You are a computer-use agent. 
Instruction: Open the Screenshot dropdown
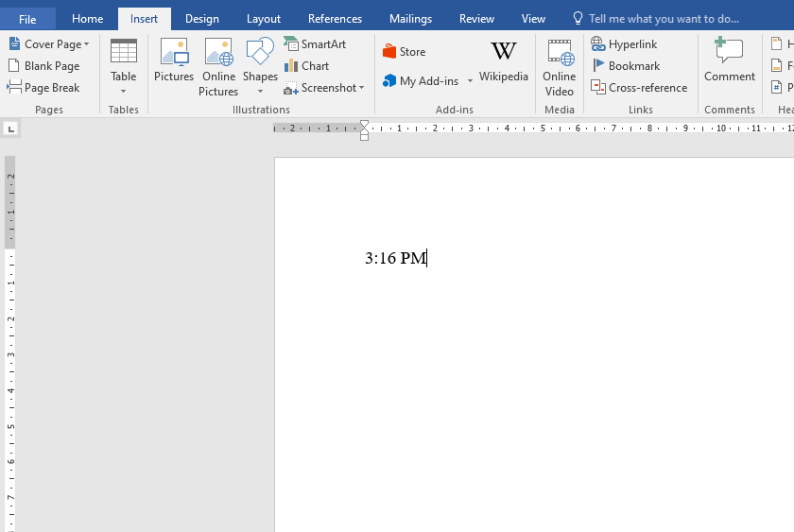[361, 88]
